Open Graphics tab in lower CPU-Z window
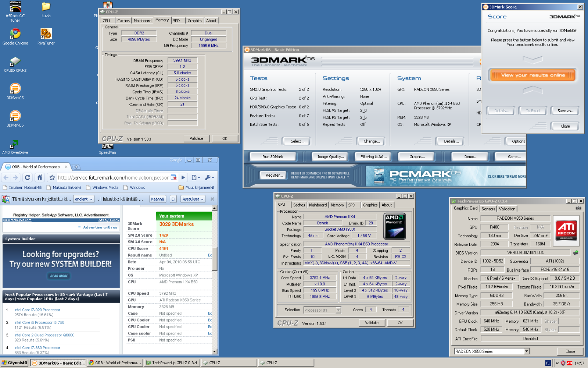 370,205
